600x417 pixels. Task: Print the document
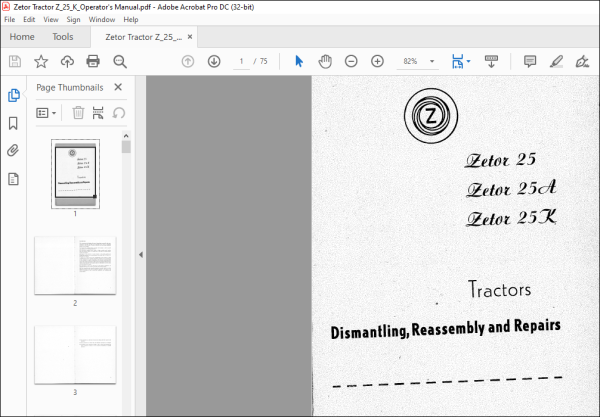(x=93, y=61)
